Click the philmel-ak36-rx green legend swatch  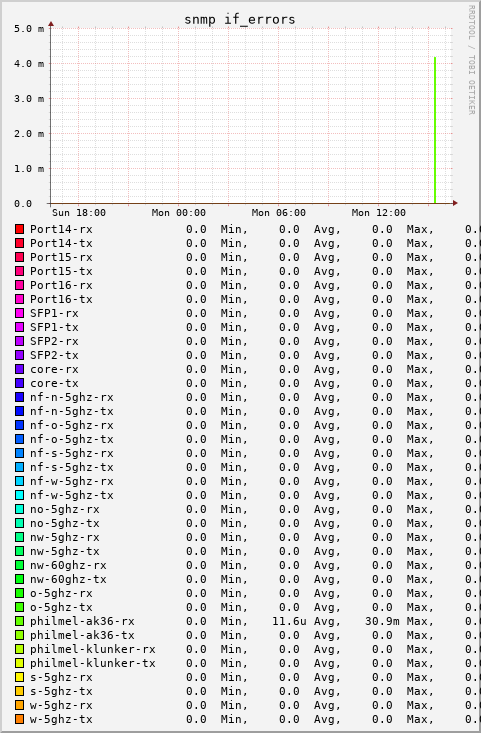click(19, 621)
